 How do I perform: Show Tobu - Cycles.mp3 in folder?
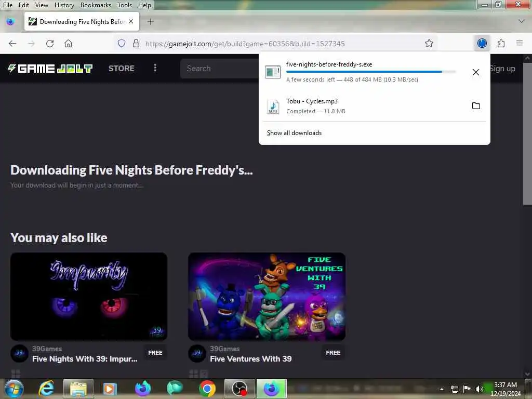(476, 105)
